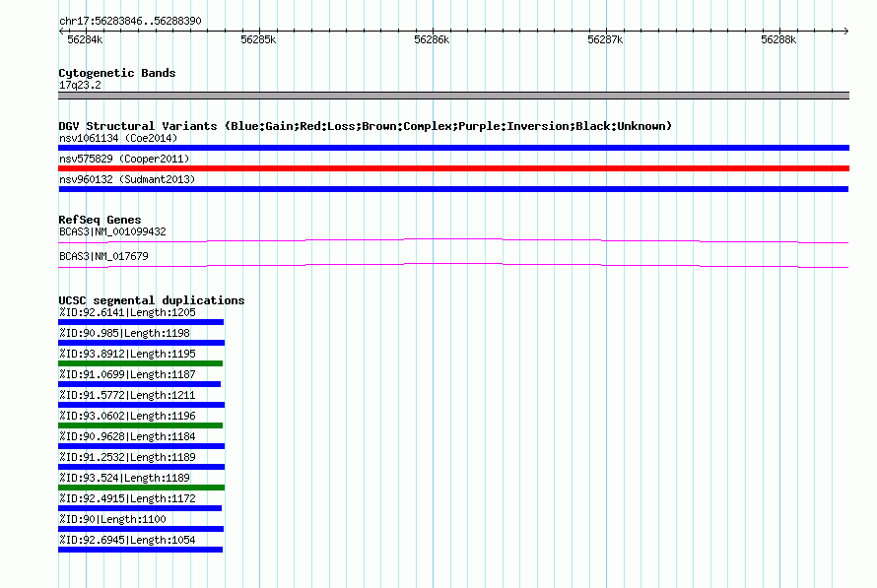Screen dimensions: 877x588
Task: Open the %ID:93.8912|Length:1195 duplication label
Action: pyautogui.click(x=127, y=354)
